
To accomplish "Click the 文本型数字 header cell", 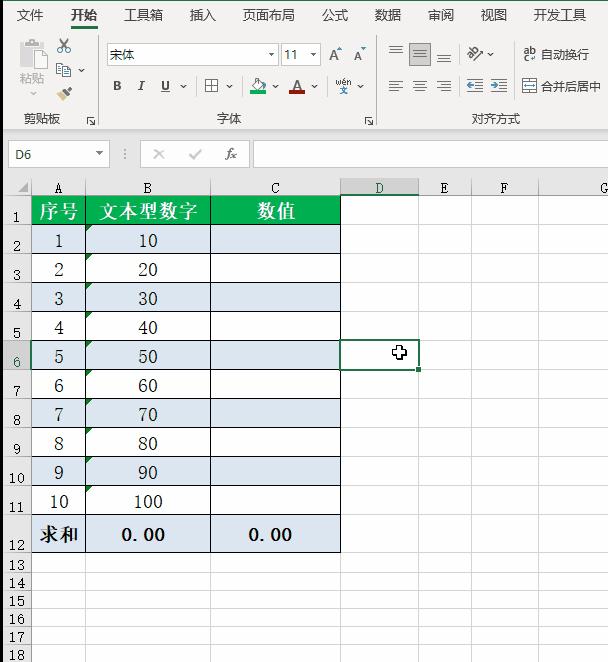I will [x=148, y=210].
